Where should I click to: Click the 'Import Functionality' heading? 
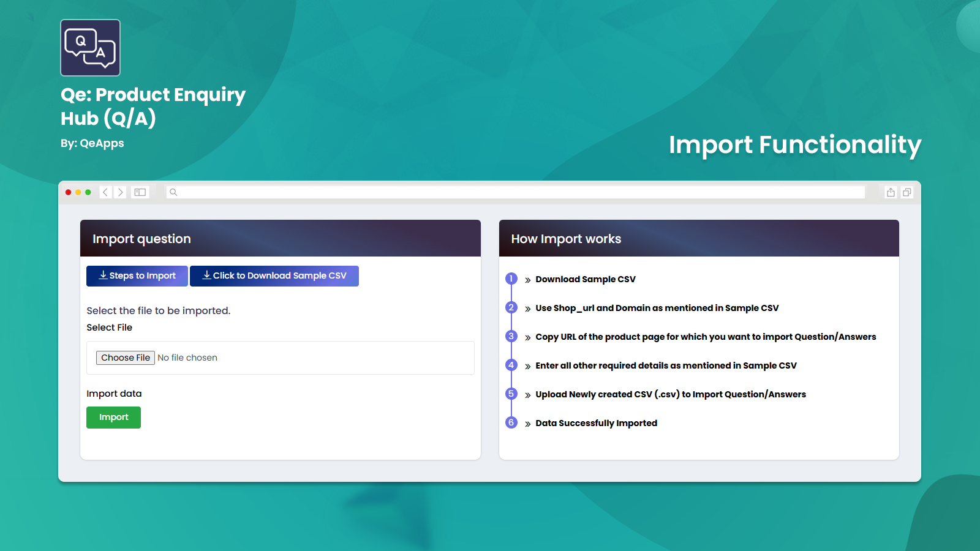(x=795, y=145)
